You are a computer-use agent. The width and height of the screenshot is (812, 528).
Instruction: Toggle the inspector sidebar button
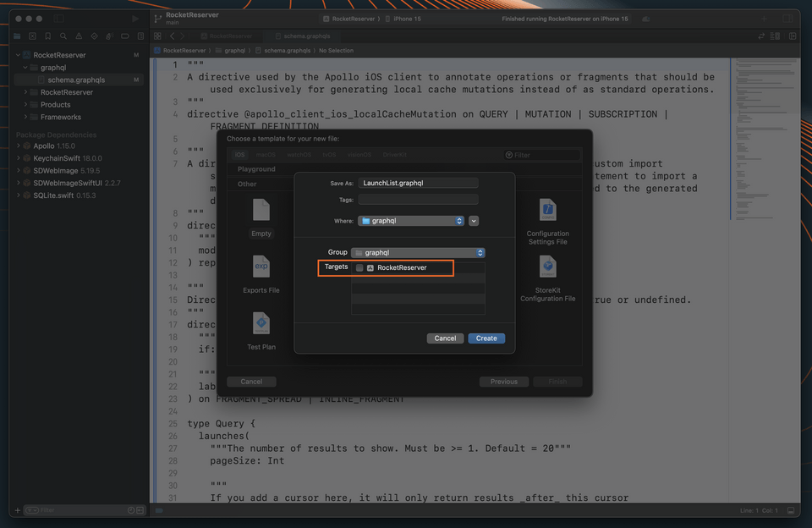(x=787, y=19)
